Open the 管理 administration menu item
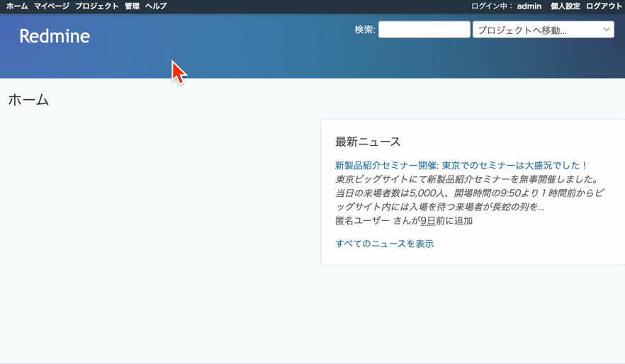 point(132,6)
